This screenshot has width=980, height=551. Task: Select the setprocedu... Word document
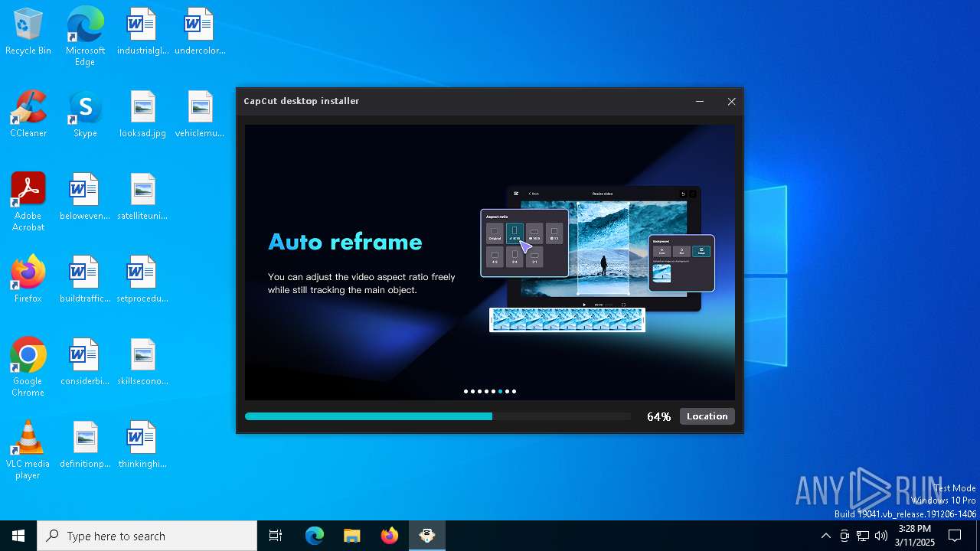point(142,279)
